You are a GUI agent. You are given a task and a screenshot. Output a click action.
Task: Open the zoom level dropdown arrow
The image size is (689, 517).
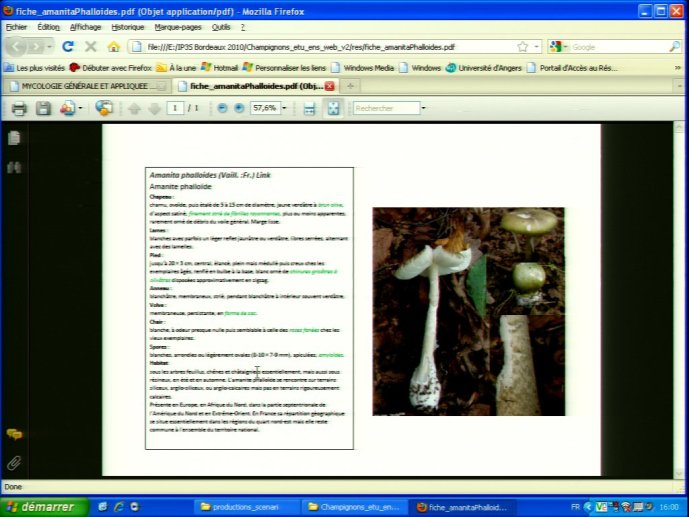coord(284,108)
